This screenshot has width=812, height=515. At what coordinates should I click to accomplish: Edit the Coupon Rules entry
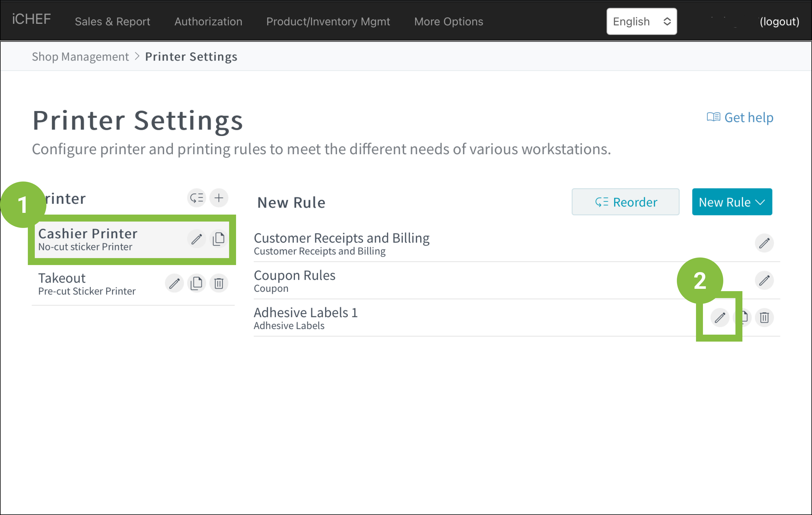(764, 280)
